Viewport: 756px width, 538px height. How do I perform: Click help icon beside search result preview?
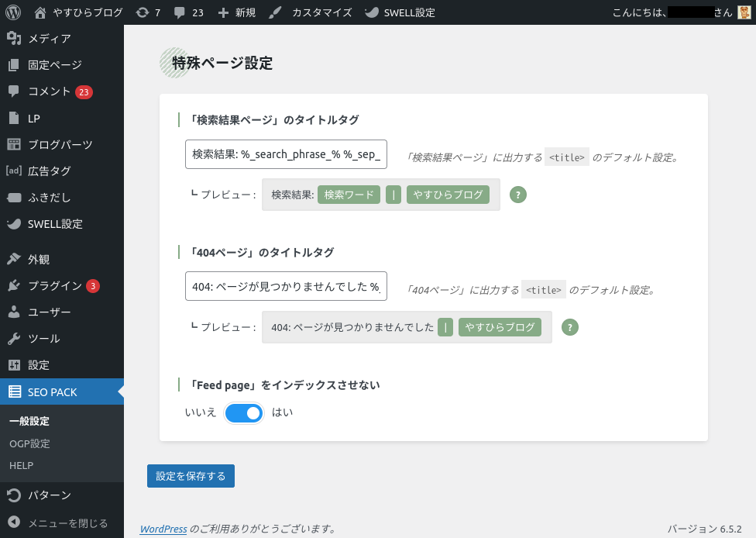point(518,195)
